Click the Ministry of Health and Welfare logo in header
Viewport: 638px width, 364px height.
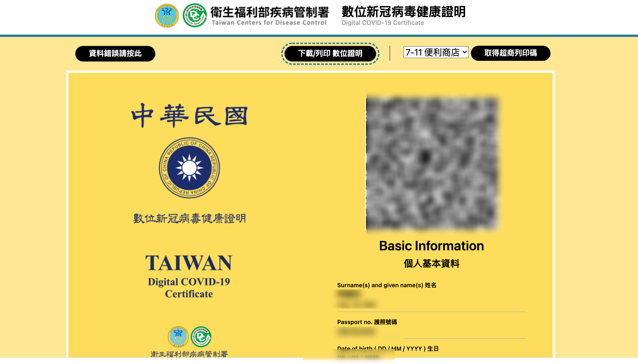click(x=167, y=16)
